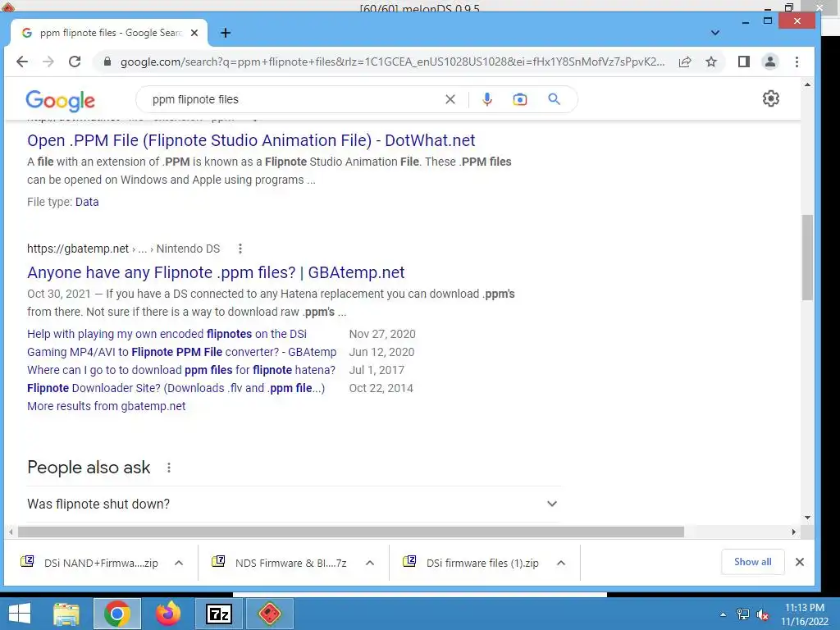Viewport: 840px width, 630px height.
Task: Open Flipnote Downloader Site link
Action: [x=176, y=388]
